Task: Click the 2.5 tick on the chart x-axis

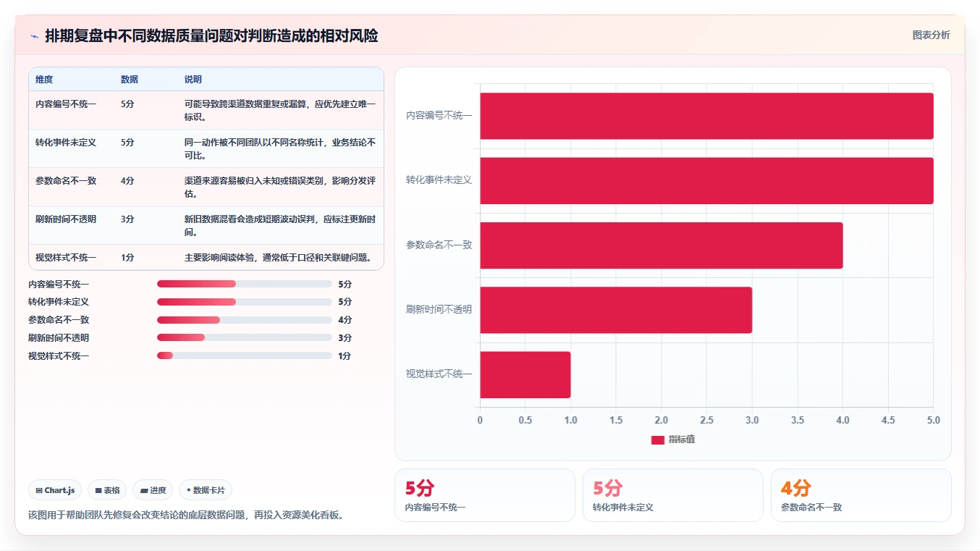Action: (706, 420)
